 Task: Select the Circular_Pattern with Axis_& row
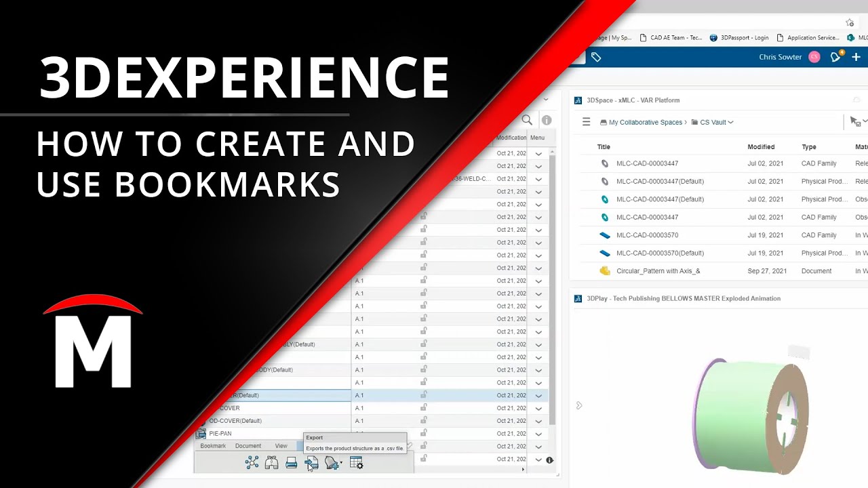coord(658,270)
